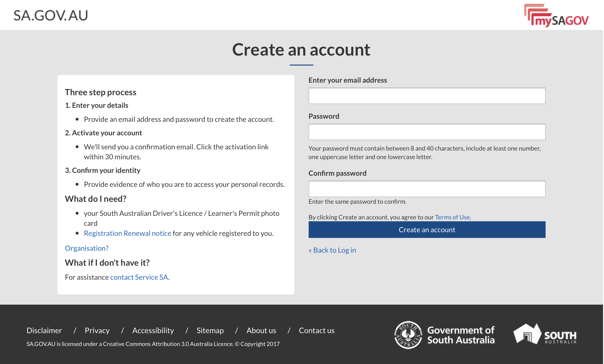Open the Disclaimer footer link
The image size is (604, 364).
44,331
